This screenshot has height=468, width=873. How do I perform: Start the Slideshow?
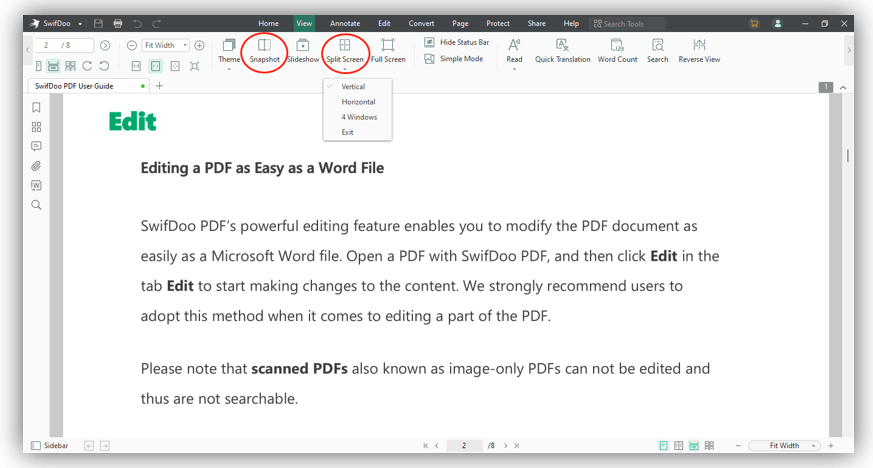(x=303, y=51)
